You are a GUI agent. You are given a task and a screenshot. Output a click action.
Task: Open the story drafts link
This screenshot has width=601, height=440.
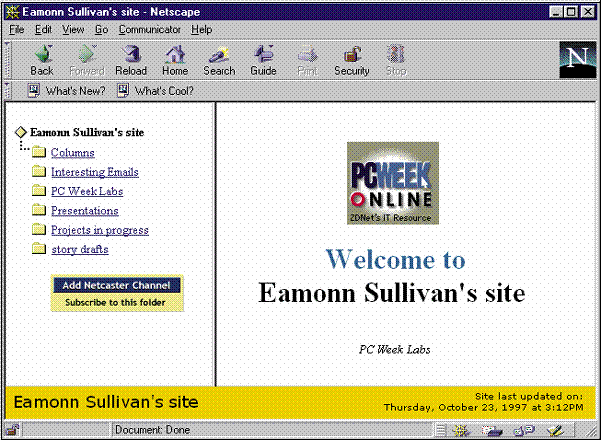pyautogui.click(x=80, y=249)
